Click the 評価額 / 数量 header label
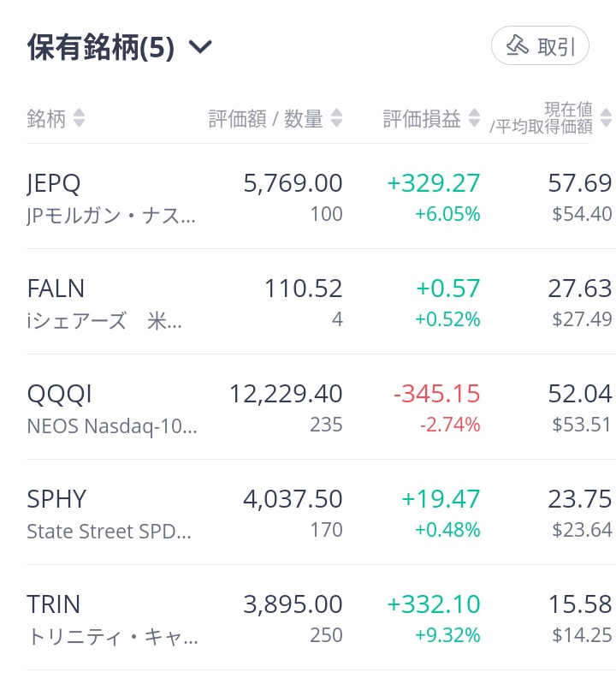The image size is (616, 684). click(x=265, y=119)
